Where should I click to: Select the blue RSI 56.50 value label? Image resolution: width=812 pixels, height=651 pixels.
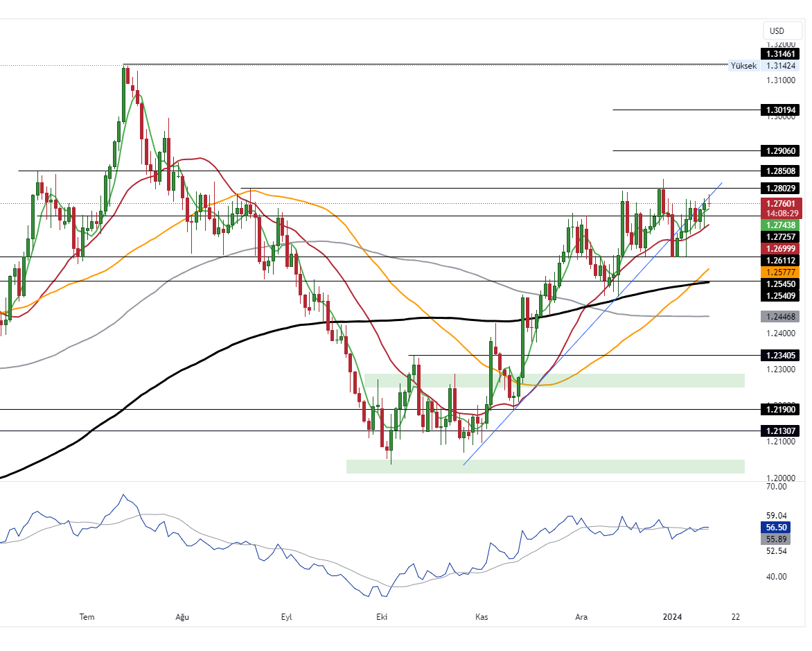pyautogui.click(x=780, y=527)
